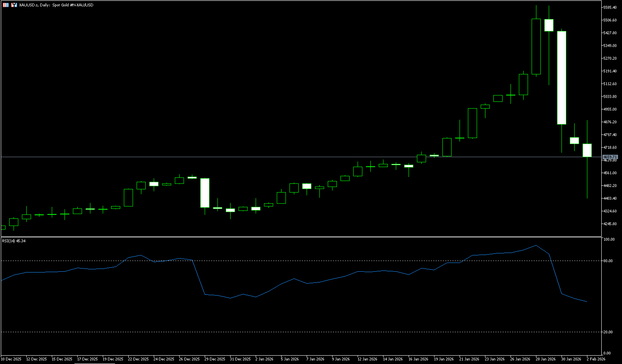
Task: Click the RSI 100.00 scale label
Action: point(609,239)
